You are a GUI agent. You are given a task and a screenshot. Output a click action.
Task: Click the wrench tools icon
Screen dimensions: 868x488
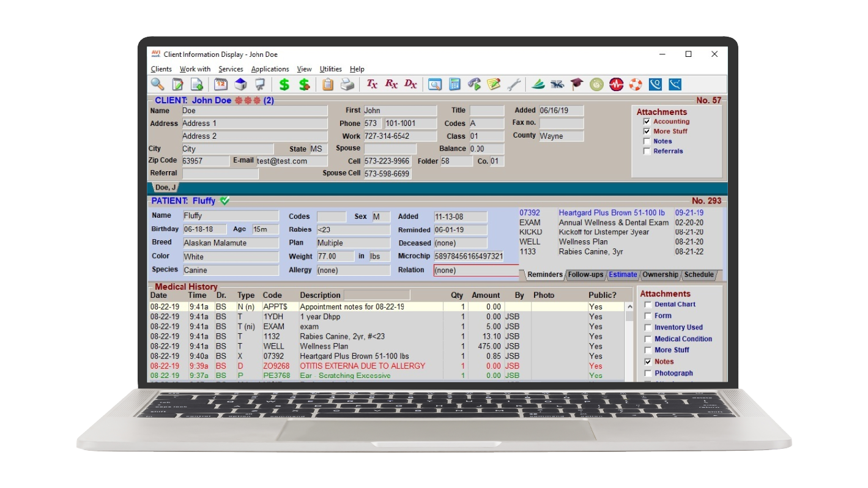[x=514, y=84]
